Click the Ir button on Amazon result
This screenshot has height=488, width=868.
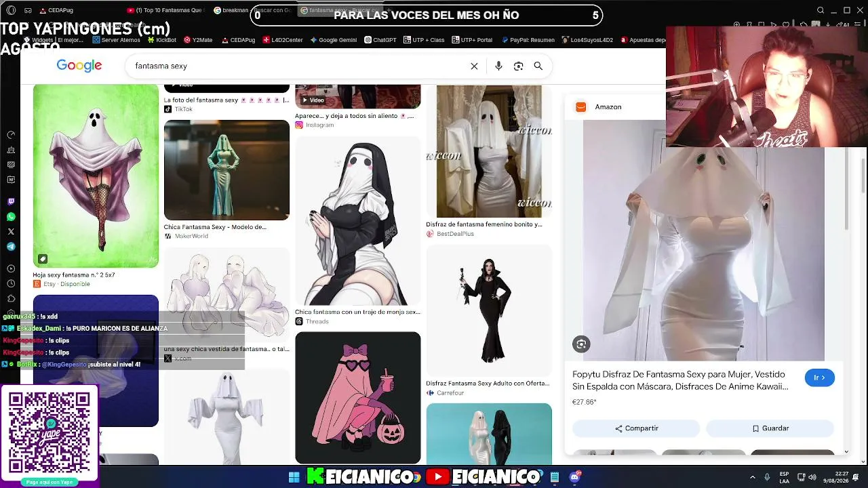pos(819,378)
